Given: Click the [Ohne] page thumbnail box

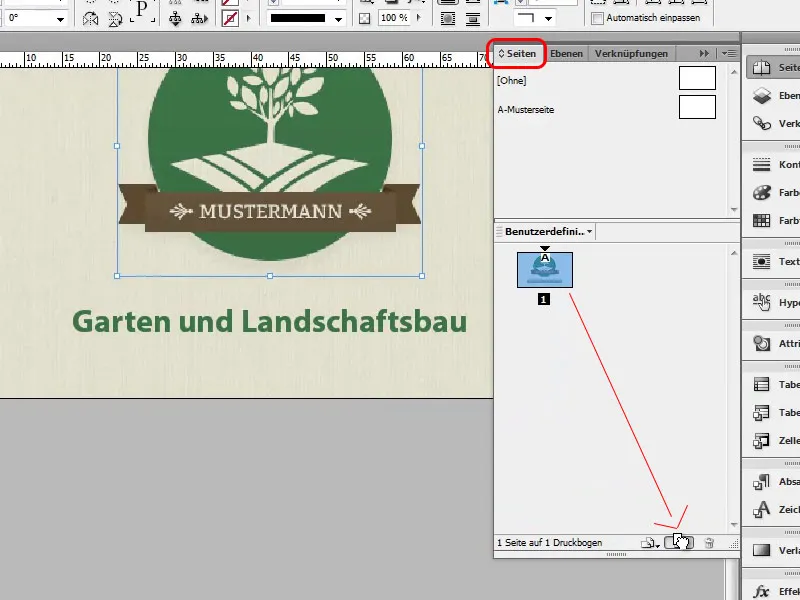Looking at the screenshot, I should (697, 78).
